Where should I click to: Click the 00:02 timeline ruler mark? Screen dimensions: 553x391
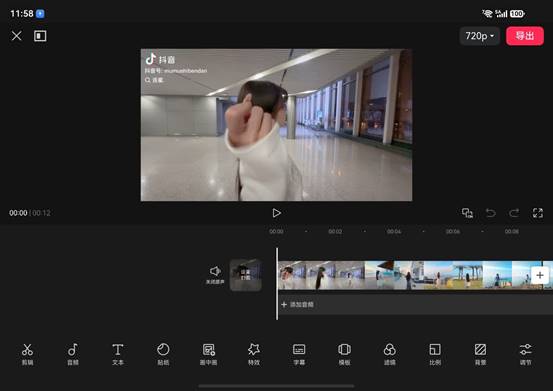[x=335, y=232]
